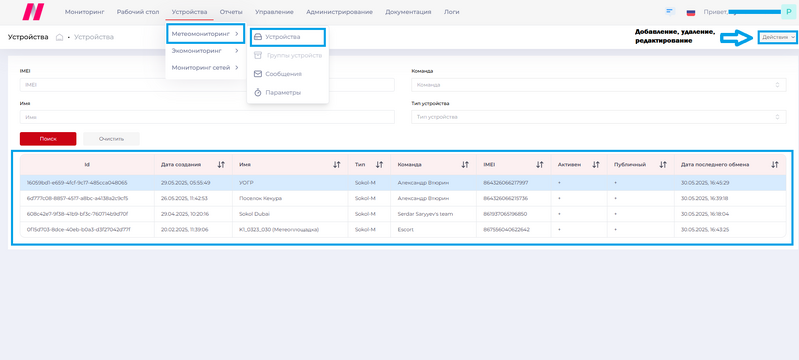Click the red Поиск button

[48, 139]
